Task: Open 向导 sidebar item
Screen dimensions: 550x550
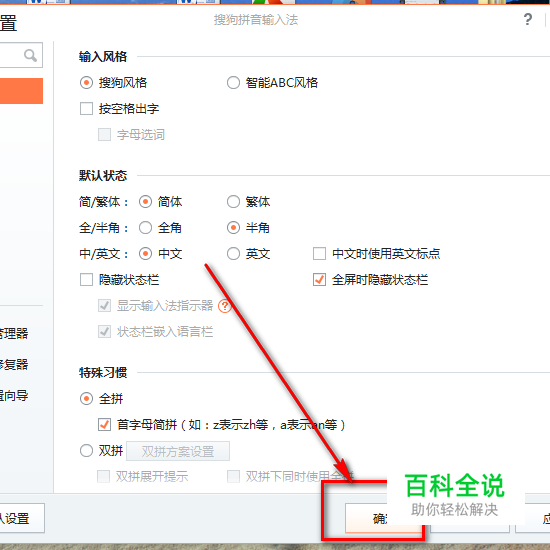Action: (14, 396)
